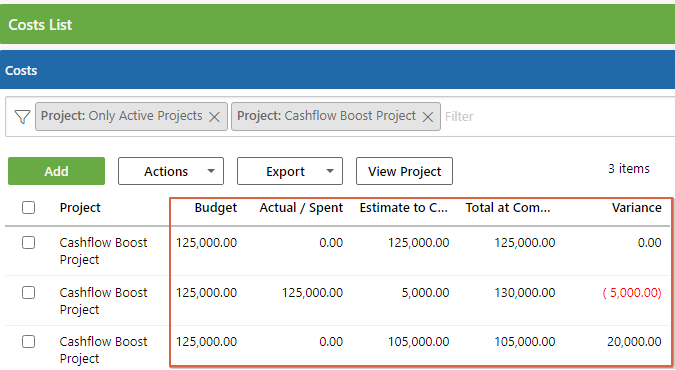
Task: Toggle the select-all checkbox in header
Action: (x=28, y=208)
